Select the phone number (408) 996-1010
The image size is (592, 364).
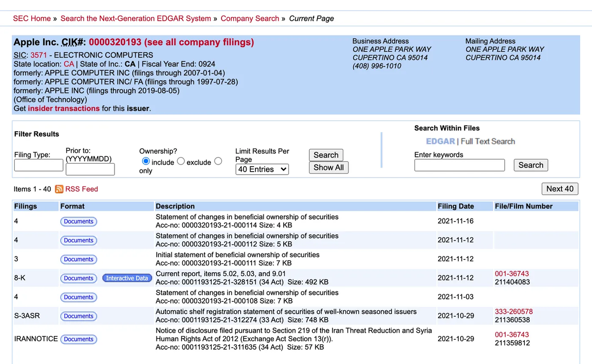pyautogui.click(x=377, y=66)
